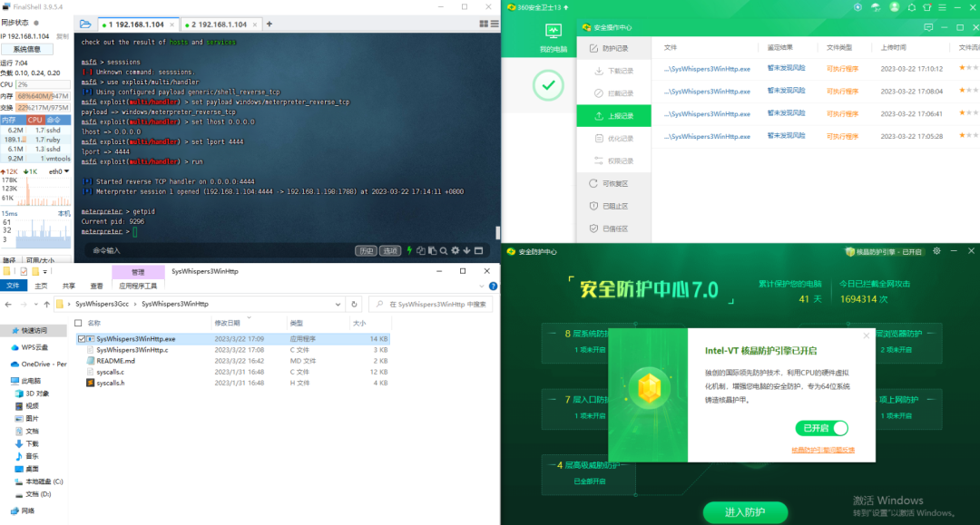The width and height of the screenshot is (980, 525).
Task: Open the Explorer 共享 ribbon tab
Action: [69, 286]
